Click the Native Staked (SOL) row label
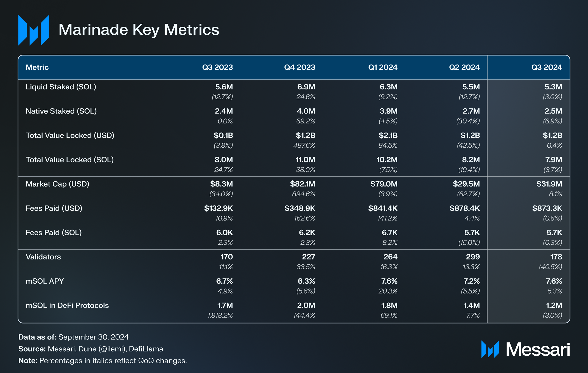The height and width of the screenshot is (373, 588). pos(61,111)
